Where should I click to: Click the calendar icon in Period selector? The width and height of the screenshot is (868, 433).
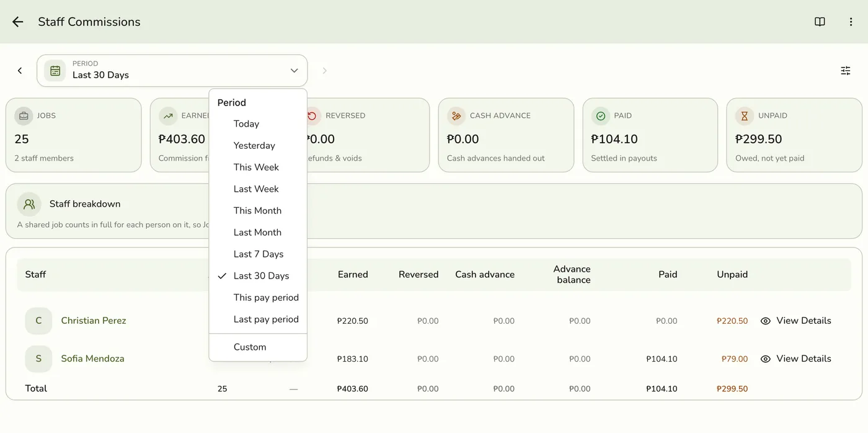(55, 71)
